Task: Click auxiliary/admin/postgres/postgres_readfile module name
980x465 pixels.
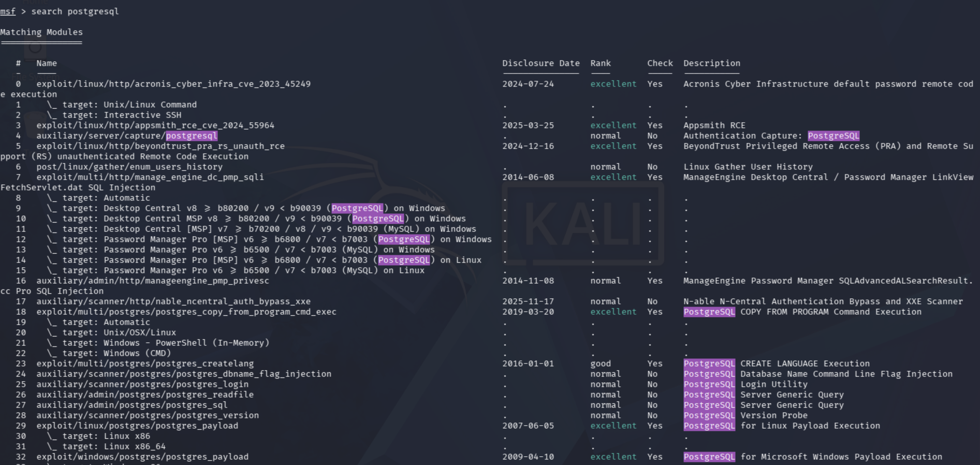Action: 145,395
